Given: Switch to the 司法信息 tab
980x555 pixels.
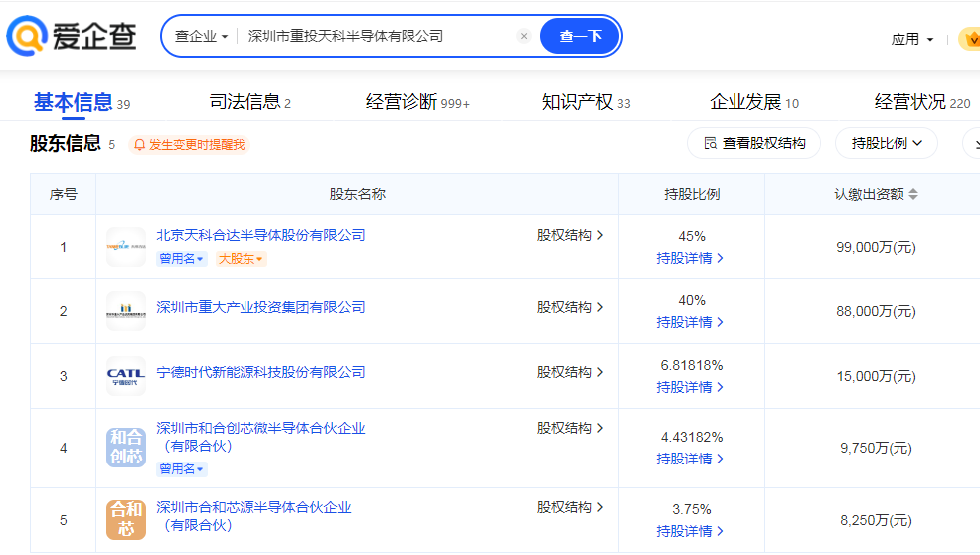Looking at the screenshot, I should point(249,102).
